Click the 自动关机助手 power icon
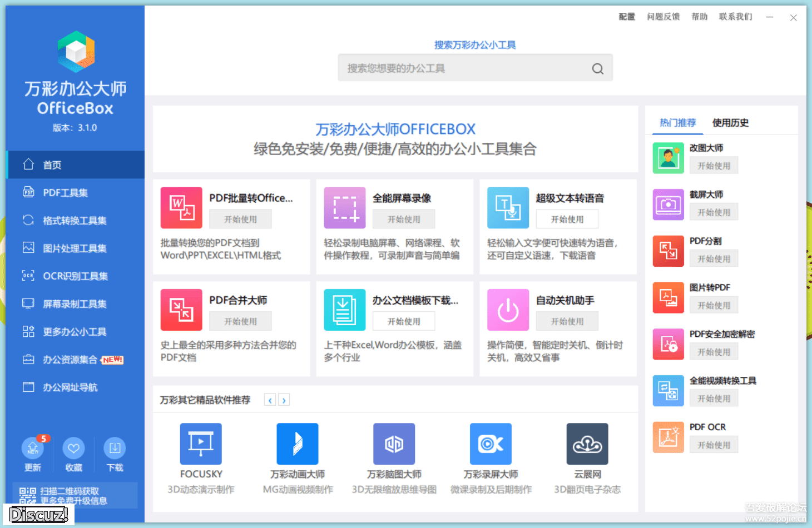Image resolution: width=812 pixels, height=528 pixels. click(x=508, y=310)
